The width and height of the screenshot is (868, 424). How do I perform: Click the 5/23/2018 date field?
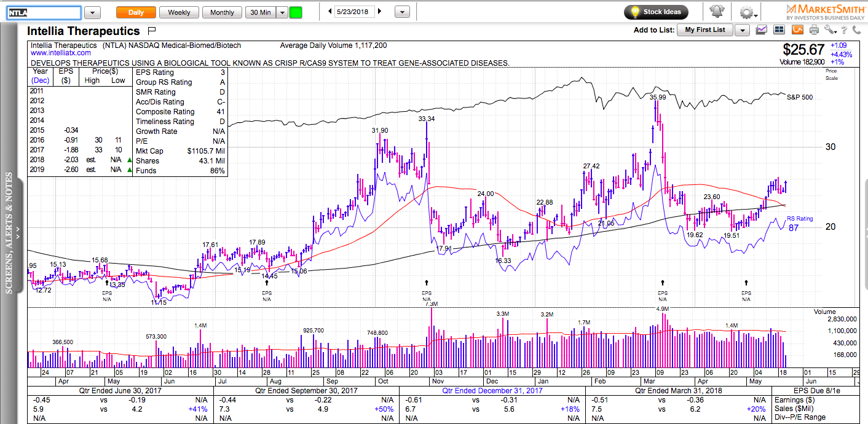pos(355,12)
